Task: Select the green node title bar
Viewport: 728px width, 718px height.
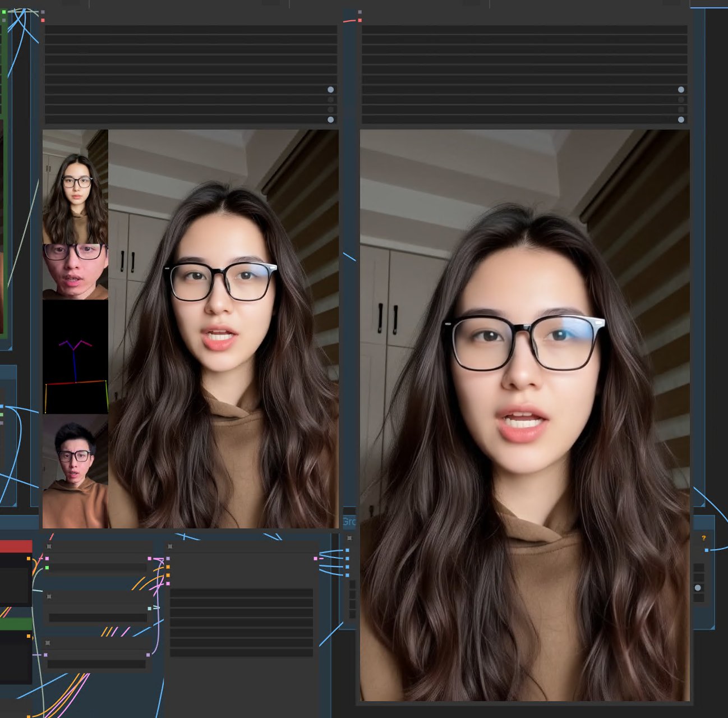Action: [x=16, y=624]
